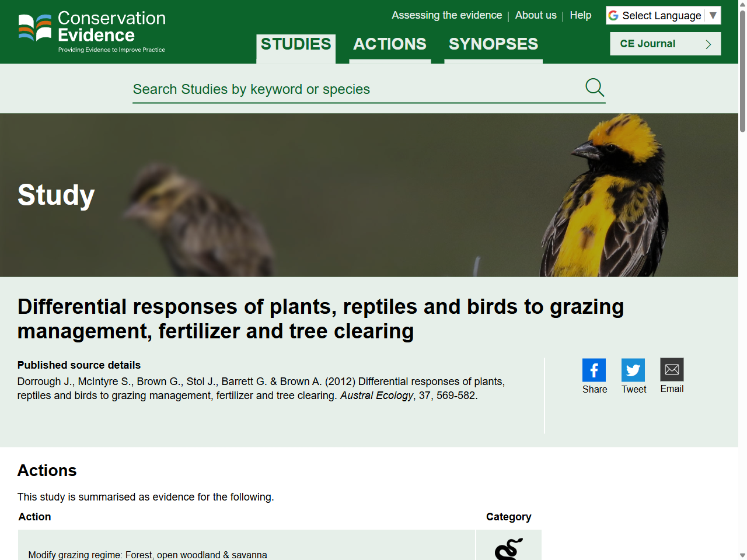Click the search magnifying glass icon
Viewport: 747px width, 560px height.
594,87
